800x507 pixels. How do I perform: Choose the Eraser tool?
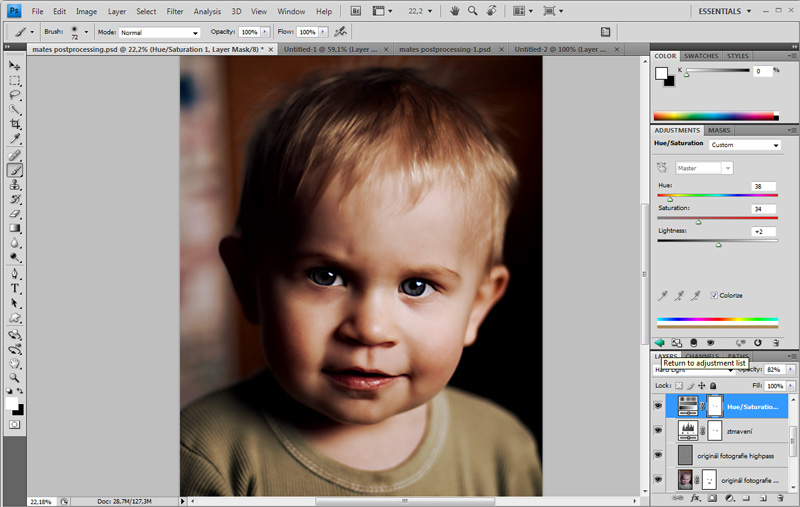(x=15, y=213)
